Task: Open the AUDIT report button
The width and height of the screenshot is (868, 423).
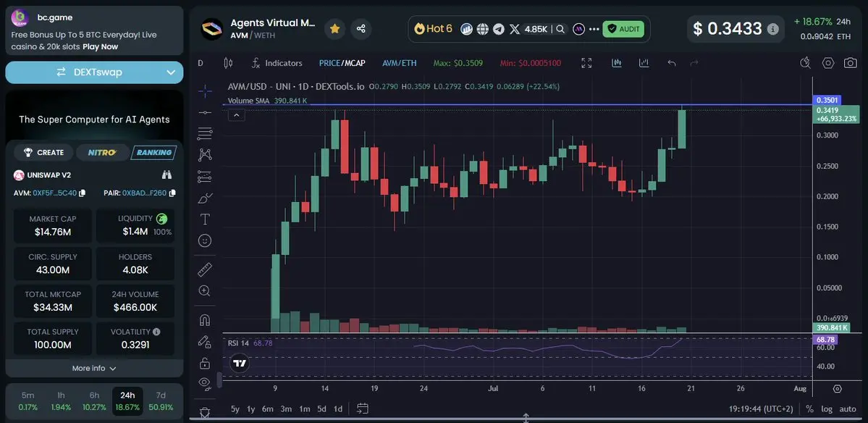Action: point(623,29)
